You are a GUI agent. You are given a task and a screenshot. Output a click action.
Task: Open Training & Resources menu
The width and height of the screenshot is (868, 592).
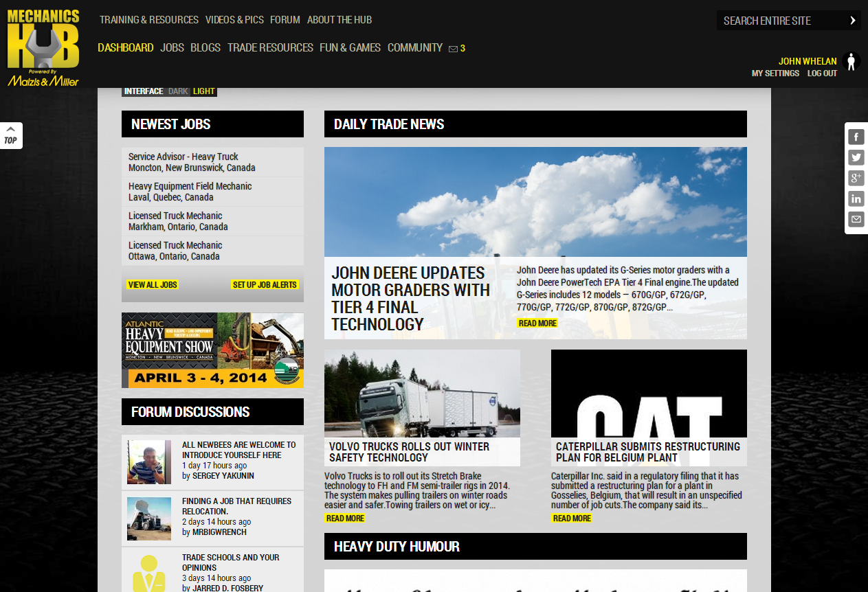(x=149, y=20)
